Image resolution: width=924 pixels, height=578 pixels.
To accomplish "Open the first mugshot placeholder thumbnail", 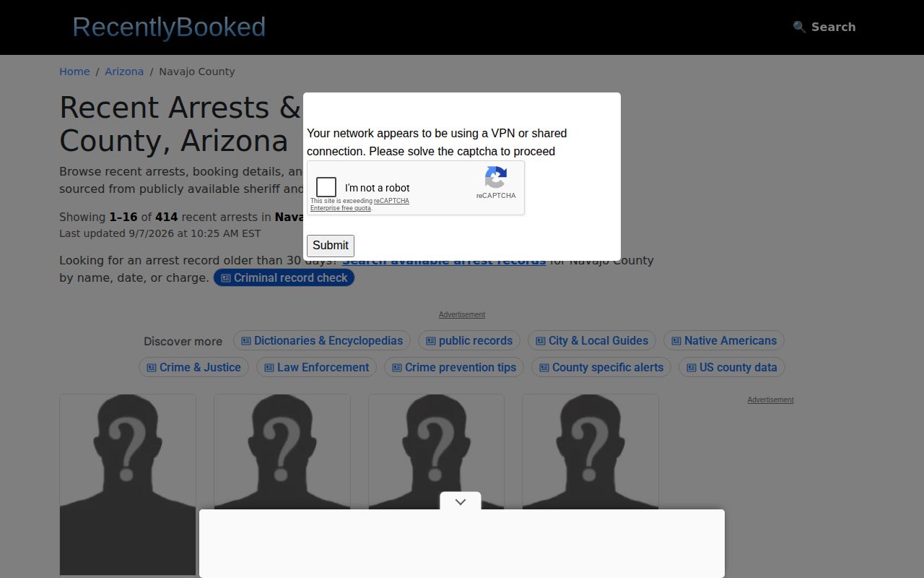I will point(128,484).
